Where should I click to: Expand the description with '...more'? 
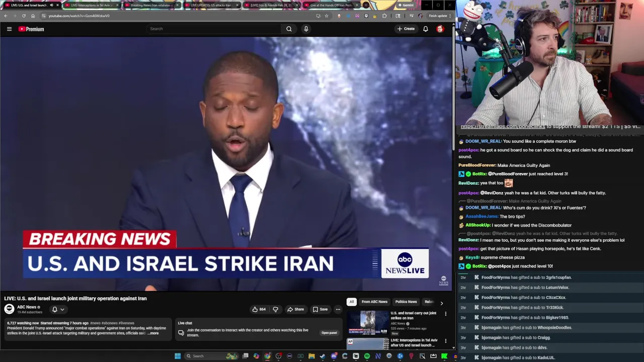pos(153,333)
